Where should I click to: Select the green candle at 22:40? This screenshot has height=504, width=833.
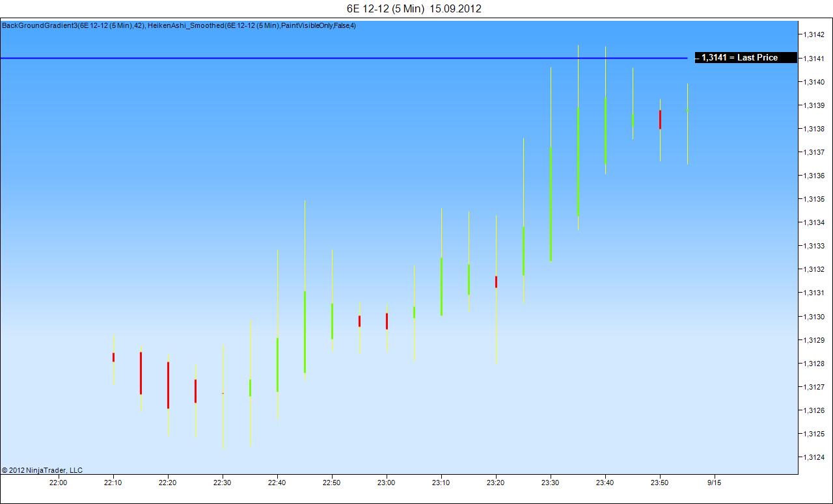coord(277,365)
